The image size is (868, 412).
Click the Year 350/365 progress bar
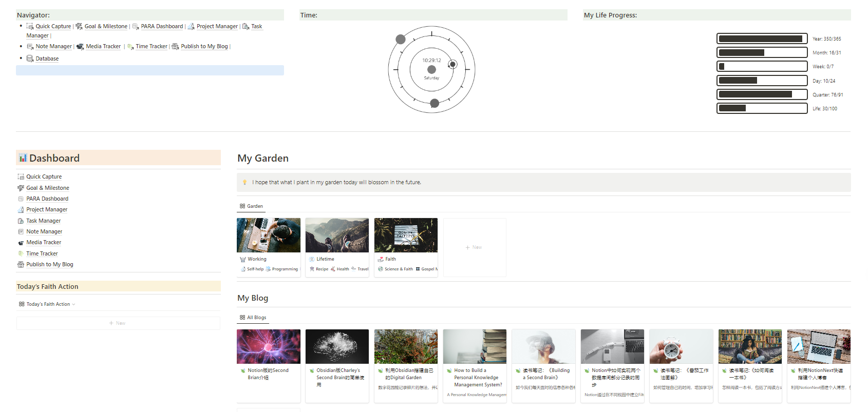pyautogui.click(x=762, y=38)
